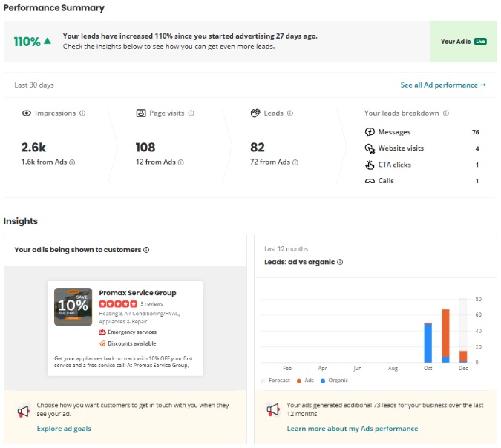
Task: Click the Live ad status badge
Action: point(480,42)
